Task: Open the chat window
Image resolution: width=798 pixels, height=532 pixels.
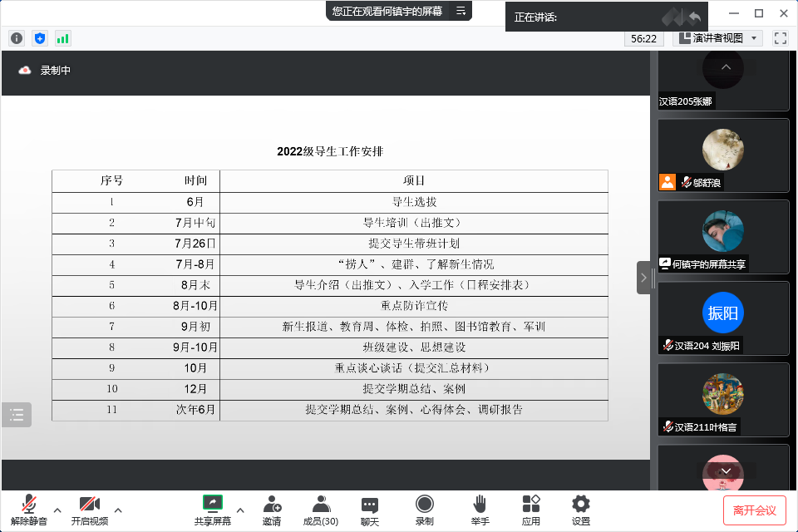Action: (x=370, y=509)
